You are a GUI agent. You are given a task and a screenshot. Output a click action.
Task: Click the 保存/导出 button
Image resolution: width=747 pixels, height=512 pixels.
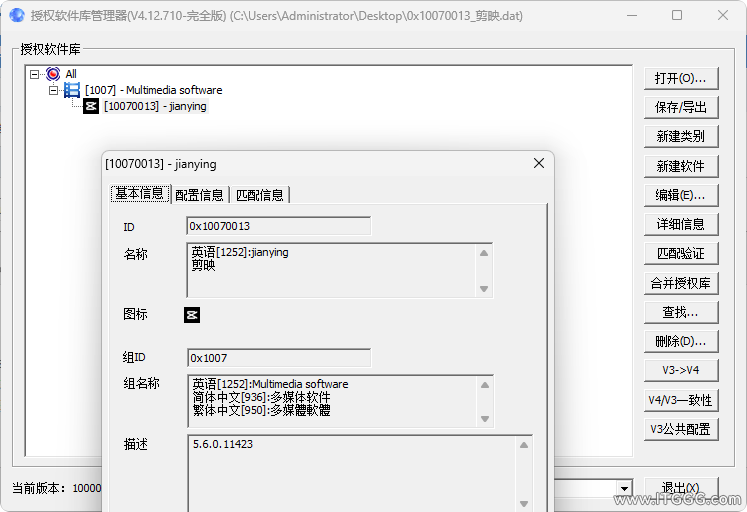pos(681,107)
